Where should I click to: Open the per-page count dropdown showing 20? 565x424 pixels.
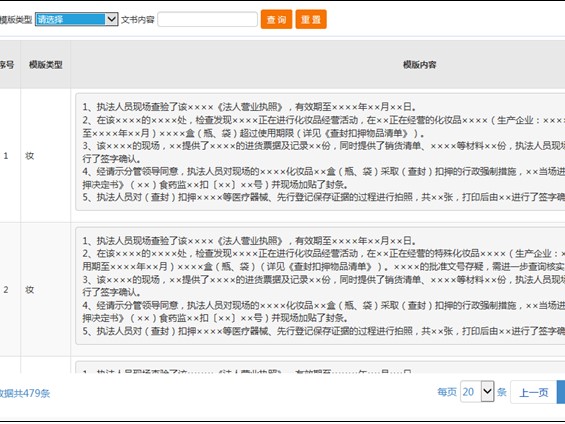click(477, 392)
